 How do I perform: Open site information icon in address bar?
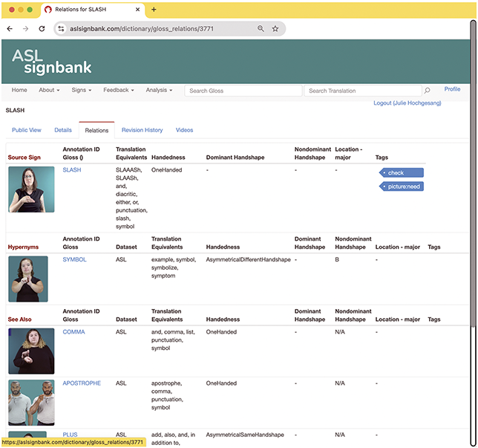pyautogui.click(x=61, y=29)
